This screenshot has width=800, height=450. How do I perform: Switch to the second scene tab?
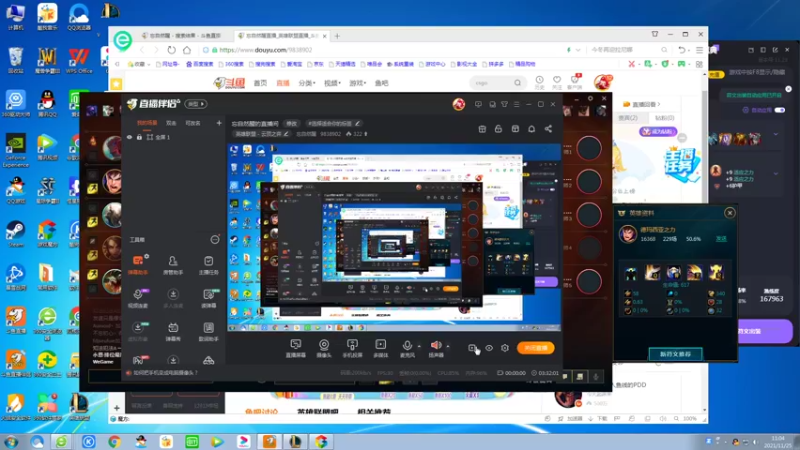(x=171, y=123)
